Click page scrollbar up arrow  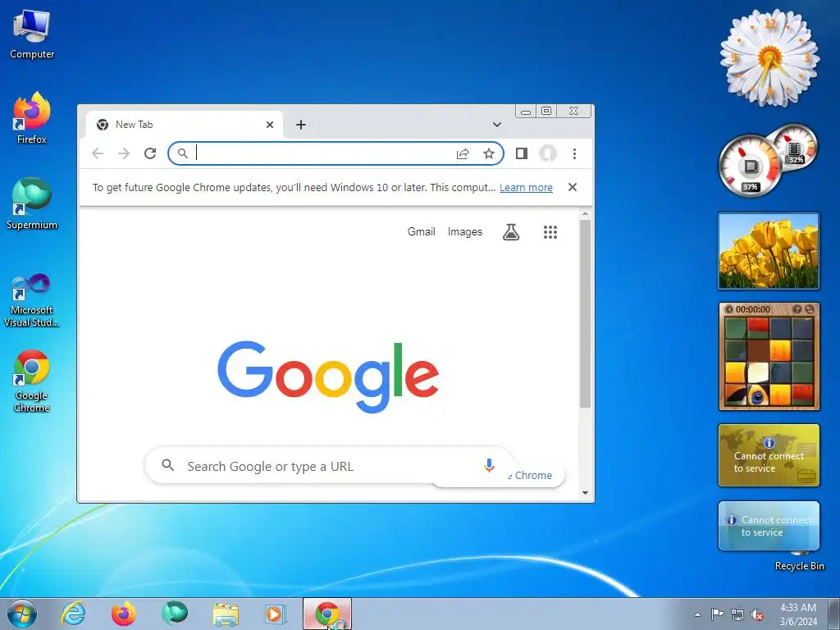click(x=585, y=214)
